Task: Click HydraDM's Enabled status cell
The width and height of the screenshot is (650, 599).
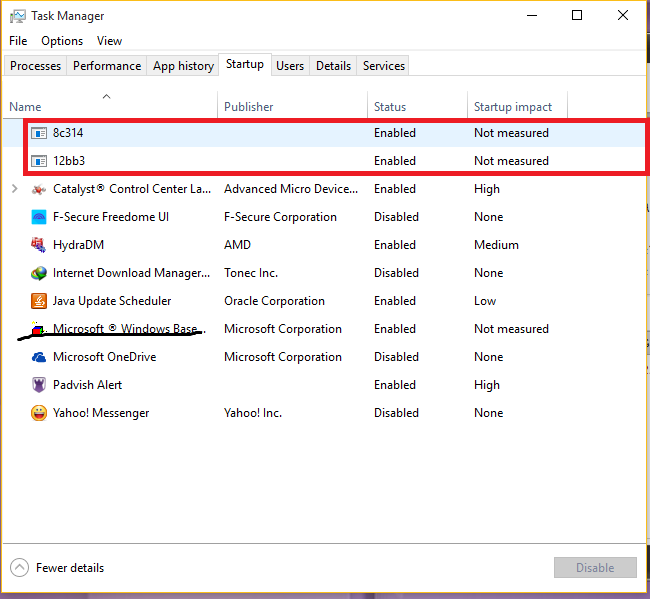Action: (395, 245)
